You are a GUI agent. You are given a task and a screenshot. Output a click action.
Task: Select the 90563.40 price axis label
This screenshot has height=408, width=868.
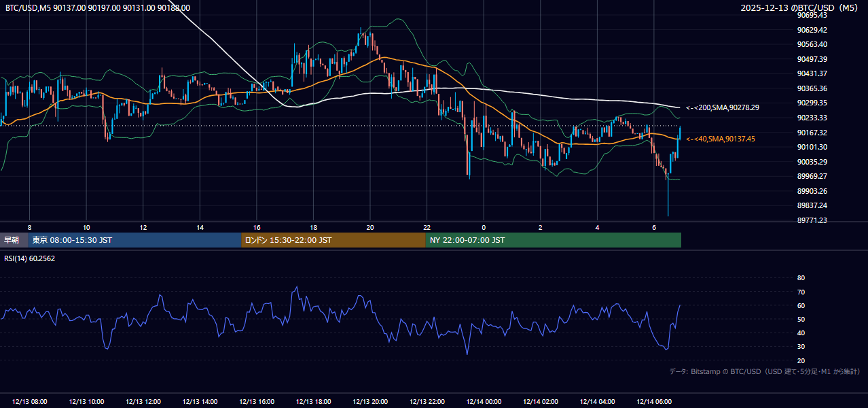pyautogui.click(x=812, y=44)
